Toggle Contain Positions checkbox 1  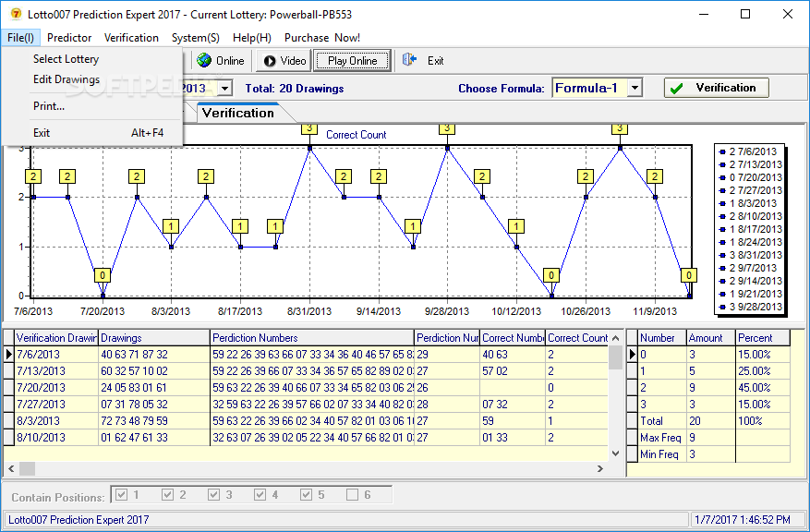[x=121, y=495]
